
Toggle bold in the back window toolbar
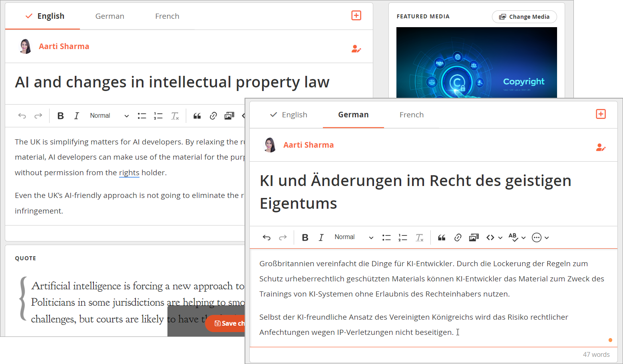point(61,116)
